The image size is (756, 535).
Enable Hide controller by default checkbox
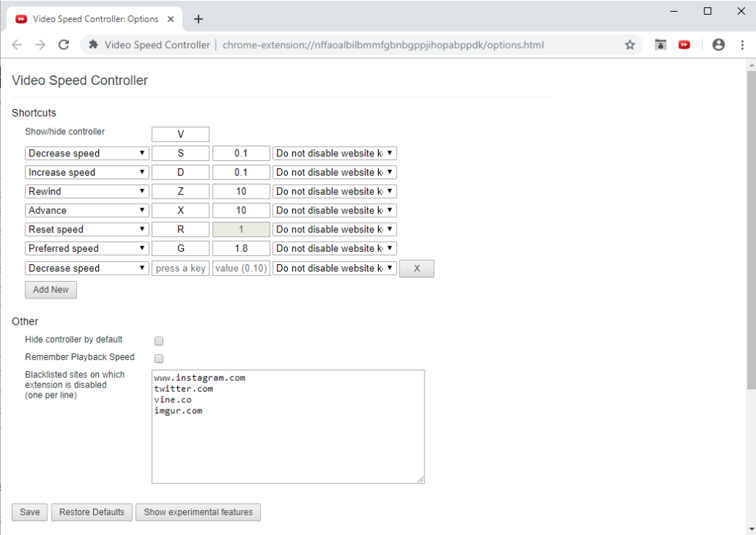pyautogui.click(x=159, y=341)
